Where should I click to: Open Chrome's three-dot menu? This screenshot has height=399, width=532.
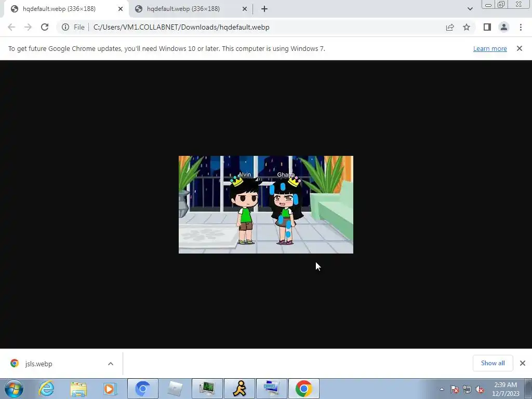click(x=521, y=27)
